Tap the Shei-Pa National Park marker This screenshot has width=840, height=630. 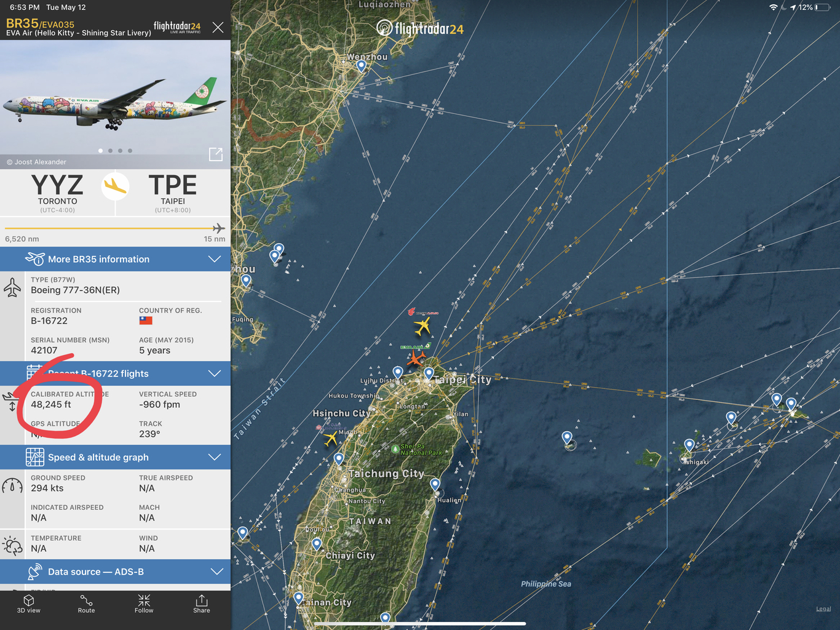click(395, 449)
